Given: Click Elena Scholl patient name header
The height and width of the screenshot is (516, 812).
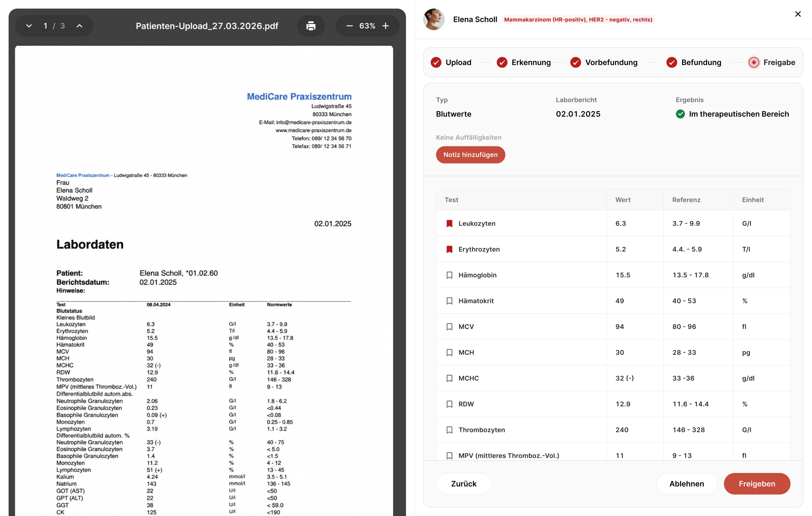Looking at the screenshot, I should click(475, 19).
